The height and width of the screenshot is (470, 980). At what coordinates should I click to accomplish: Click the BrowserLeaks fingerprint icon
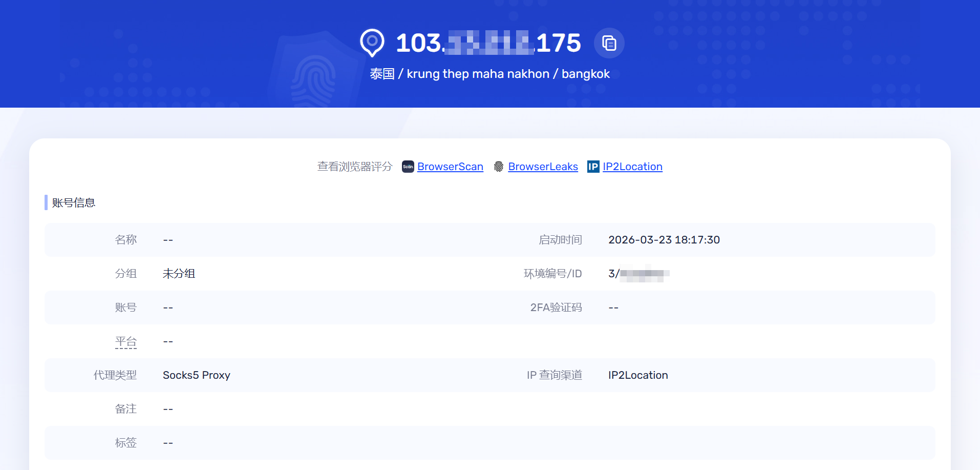[x=498, y=167]
